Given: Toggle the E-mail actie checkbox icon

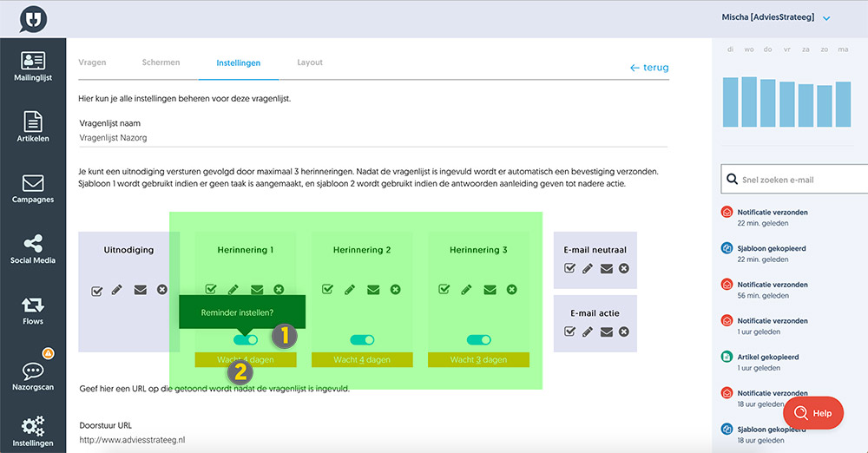Looking at the screenshot, I should click(569, 332).
